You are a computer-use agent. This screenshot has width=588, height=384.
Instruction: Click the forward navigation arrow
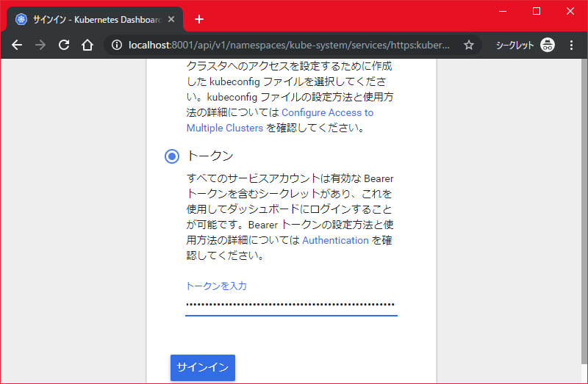[40, 45]
